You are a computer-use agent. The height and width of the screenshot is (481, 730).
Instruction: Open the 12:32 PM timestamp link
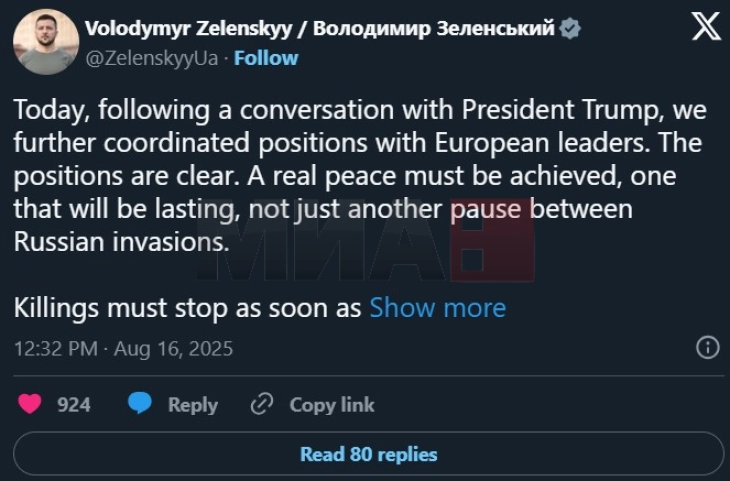click(55, 349)
